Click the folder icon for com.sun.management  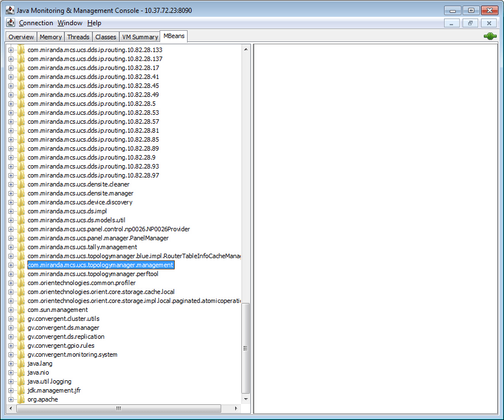[21, 310]
